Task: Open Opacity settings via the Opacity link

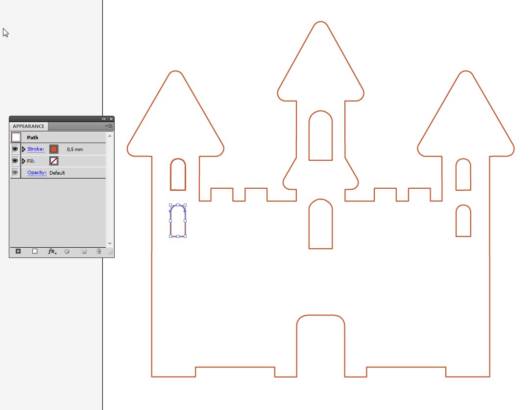Action: pos(36,172)
